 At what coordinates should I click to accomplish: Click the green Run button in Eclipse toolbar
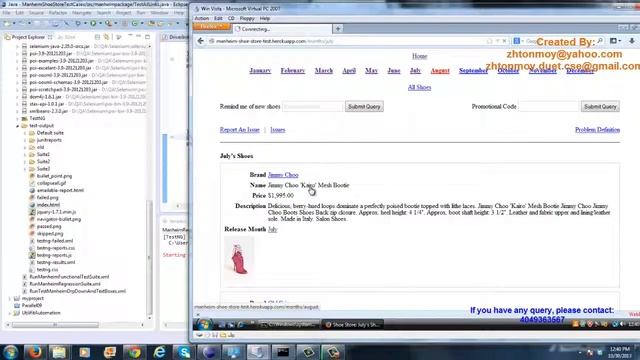click(x=93, y=23)
